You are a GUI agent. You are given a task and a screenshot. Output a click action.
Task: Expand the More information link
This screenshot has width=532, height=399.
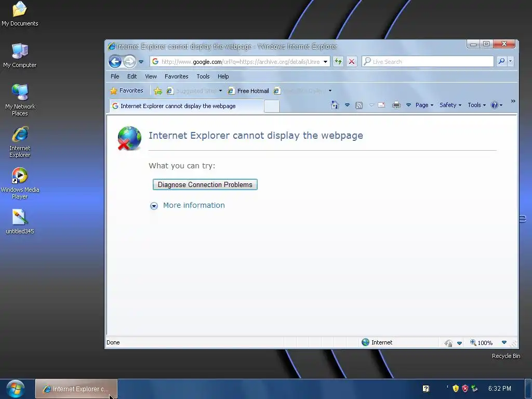pyautogui.click(x=194, y=205)
